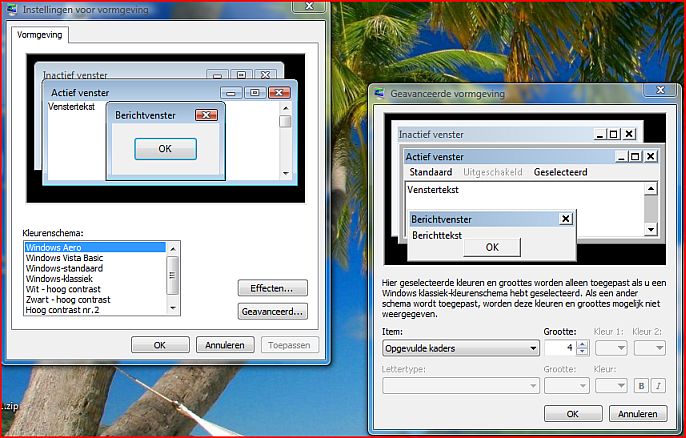Close the Geavanceerde vormgeving window

pos(661,90)
